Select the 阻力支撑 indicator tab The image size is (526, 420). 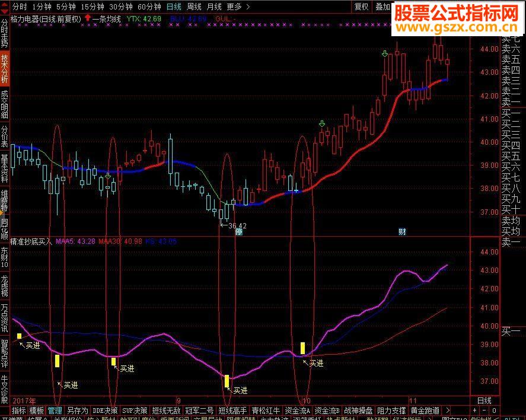point(391,411)
